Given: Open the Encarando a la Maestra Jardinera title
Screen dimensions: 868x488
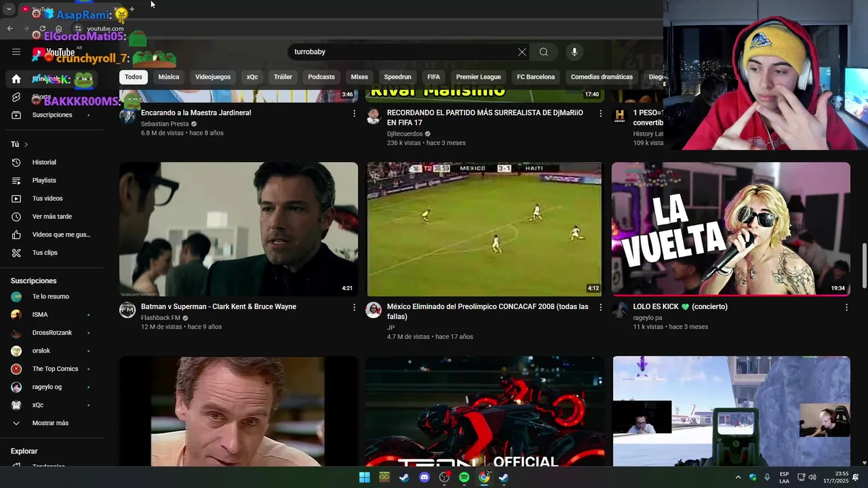Looking at the screenshot, I should click(196, 113).
